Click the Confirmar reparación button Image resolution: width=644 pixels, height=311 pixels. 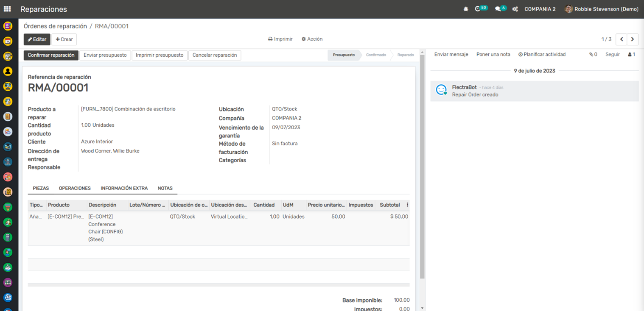[51, 55]
